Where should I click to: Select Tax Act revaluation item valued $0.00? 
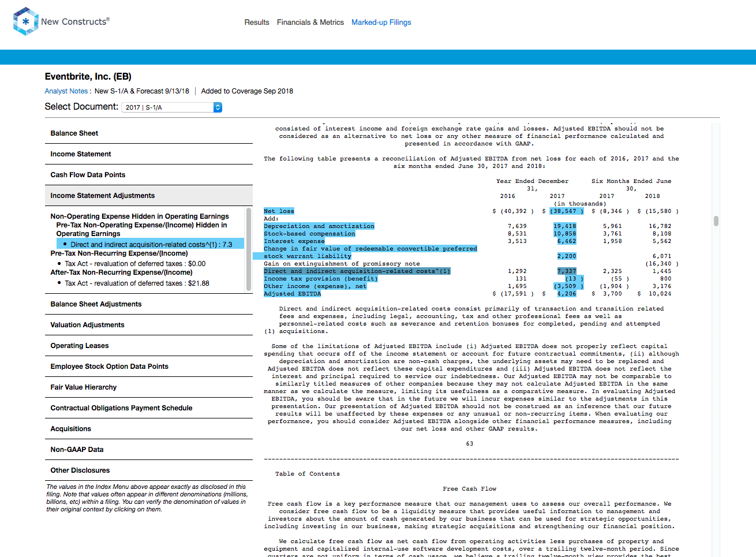click(135, 264)
